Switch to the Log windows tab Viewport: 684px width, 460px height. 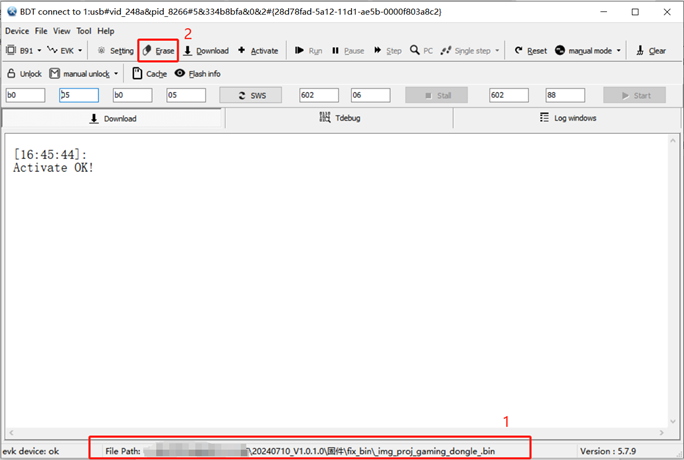[567, 118]
